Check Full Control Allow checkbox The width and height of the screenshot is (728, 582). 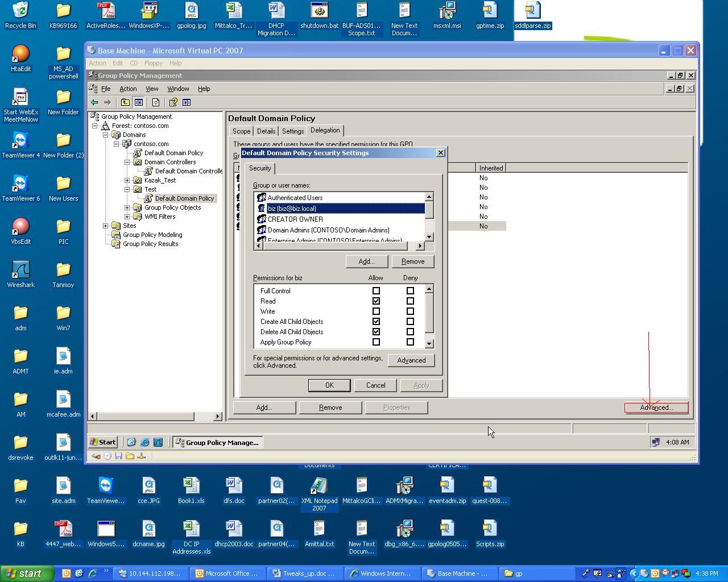click(376, 291)
